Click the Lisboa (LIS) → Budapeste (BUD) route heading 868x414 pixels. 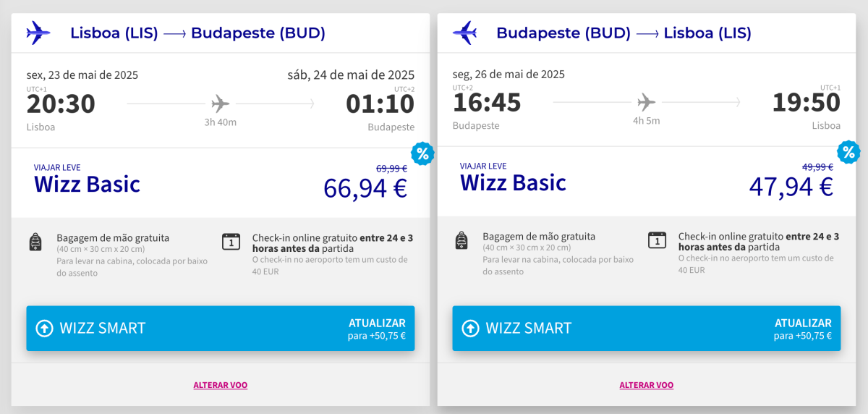[197, 33]
